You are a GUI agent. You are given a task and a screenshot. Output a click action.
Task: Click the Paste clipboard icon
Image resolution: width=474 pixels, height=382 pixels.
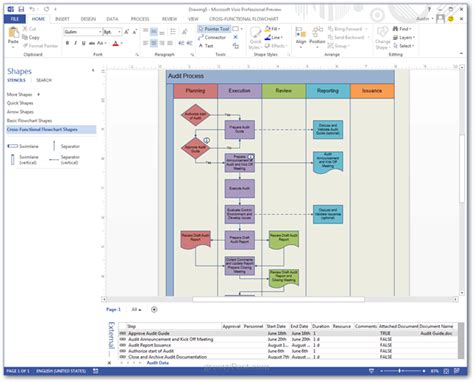coord(13,33)
